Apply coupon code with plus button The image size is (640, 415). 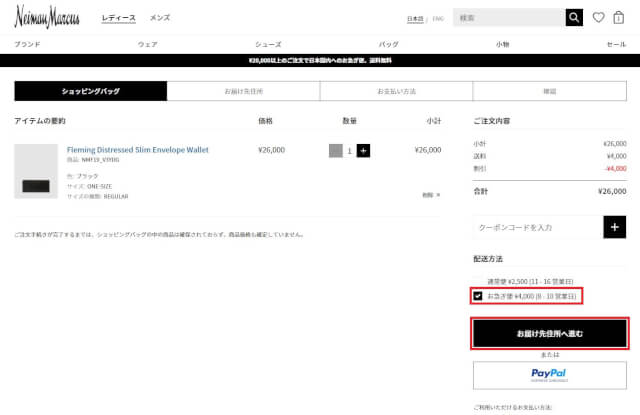[614, 227]
